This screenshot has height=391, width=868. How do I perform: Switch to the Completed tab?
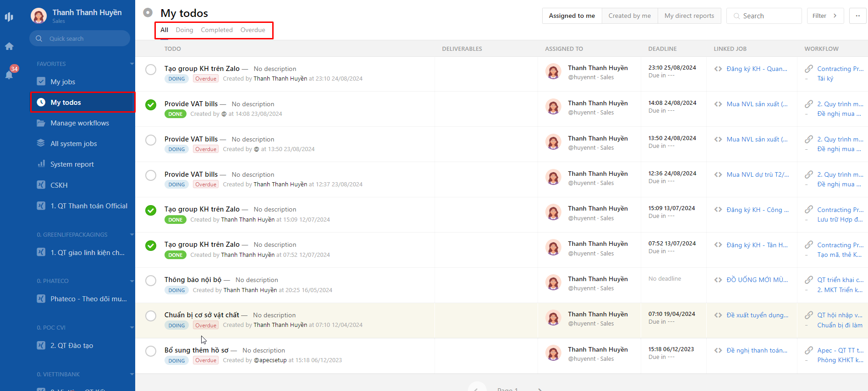point(217,30)
